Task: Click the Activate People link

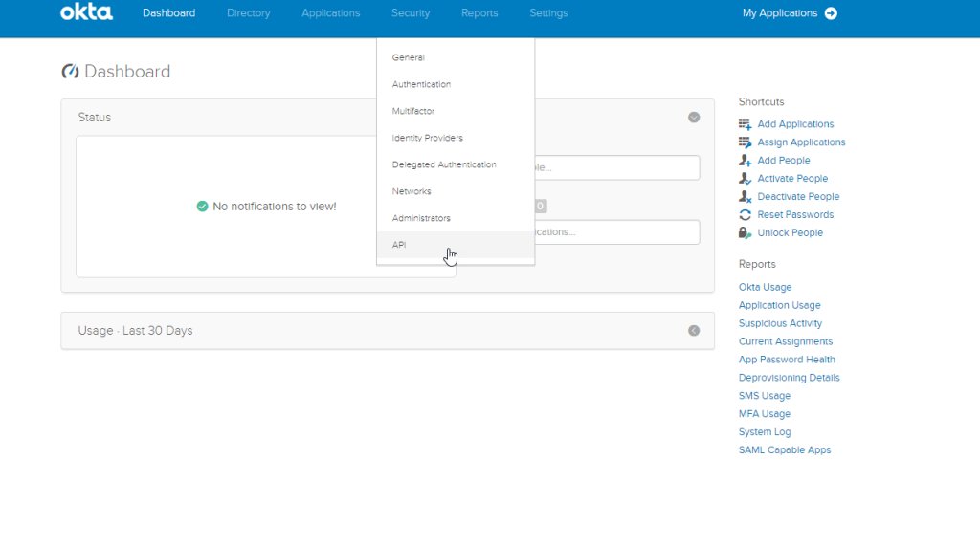Action: [x=792, y=179]
